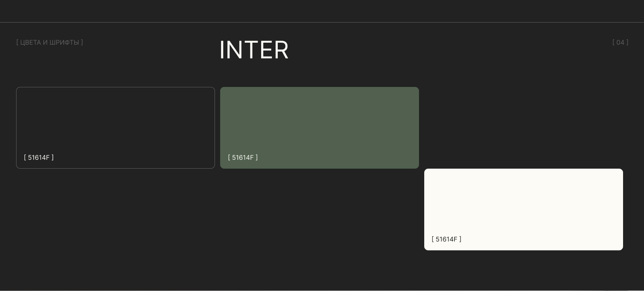The image size is (644, 291).
Task: Click the empty top strip above the divider
Action: point(322,11)
